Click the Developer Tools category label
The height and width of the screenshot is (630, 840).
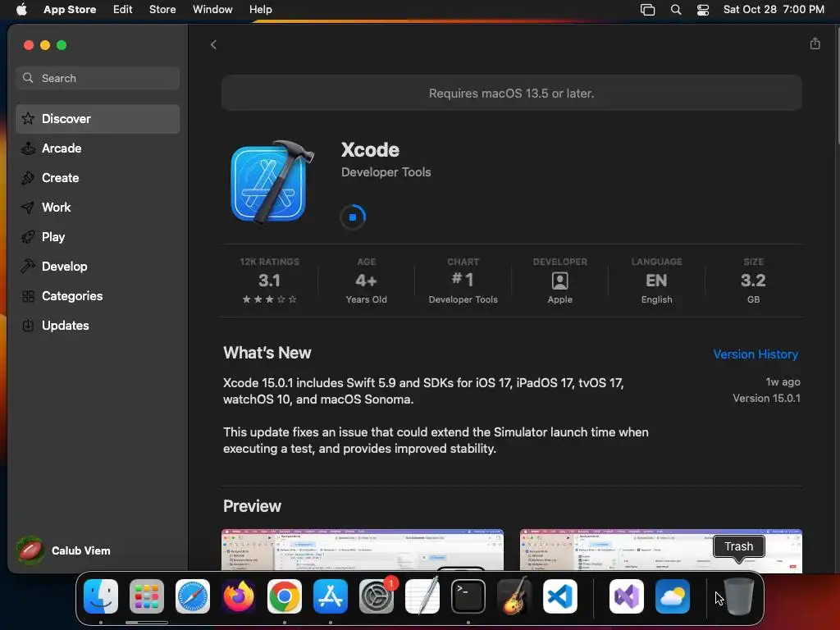point(386,172)
